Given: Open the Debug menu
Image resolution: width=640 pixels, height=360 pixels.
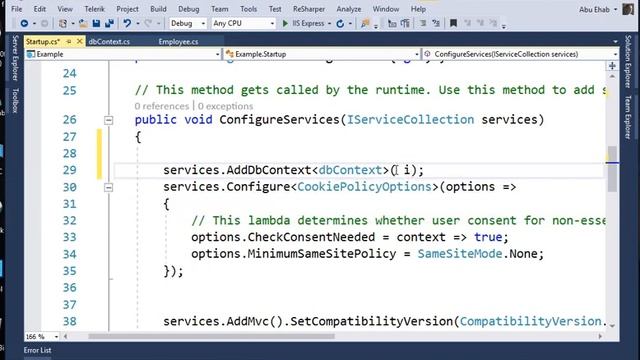Looking at the screenshot, I should (x=189, y=9).
